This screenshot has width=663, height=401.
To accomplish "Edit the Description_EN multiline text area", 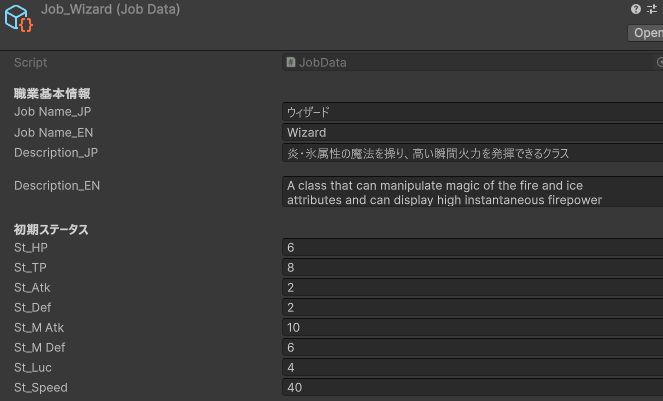I will pyautogui.click(x=472, y=192).
